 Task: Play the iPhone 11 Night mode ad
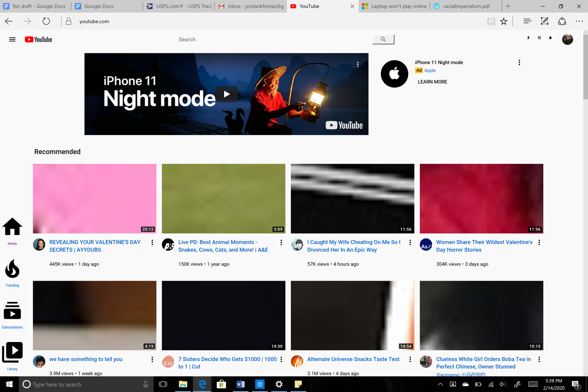pos(226,94)
